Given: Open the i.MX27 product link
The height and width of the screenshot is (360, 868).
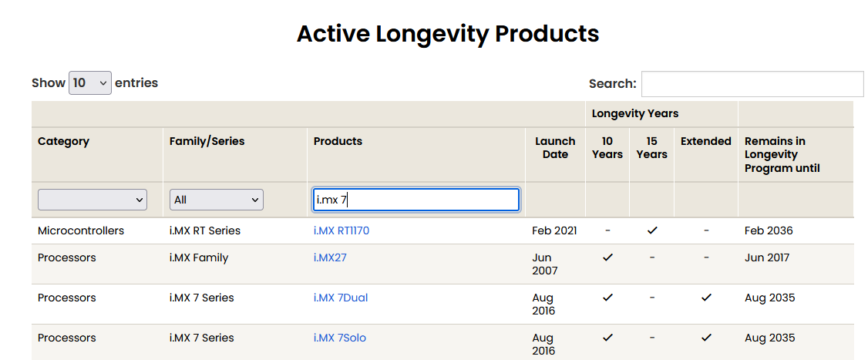Looking at the screenshot, I should pyautogui.click(x=330, y=257).
